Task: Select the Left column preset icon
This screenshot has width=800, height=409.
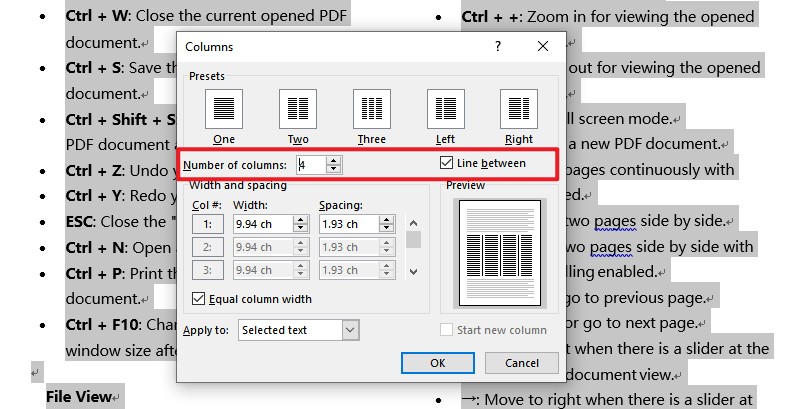Action: point(446,109)
